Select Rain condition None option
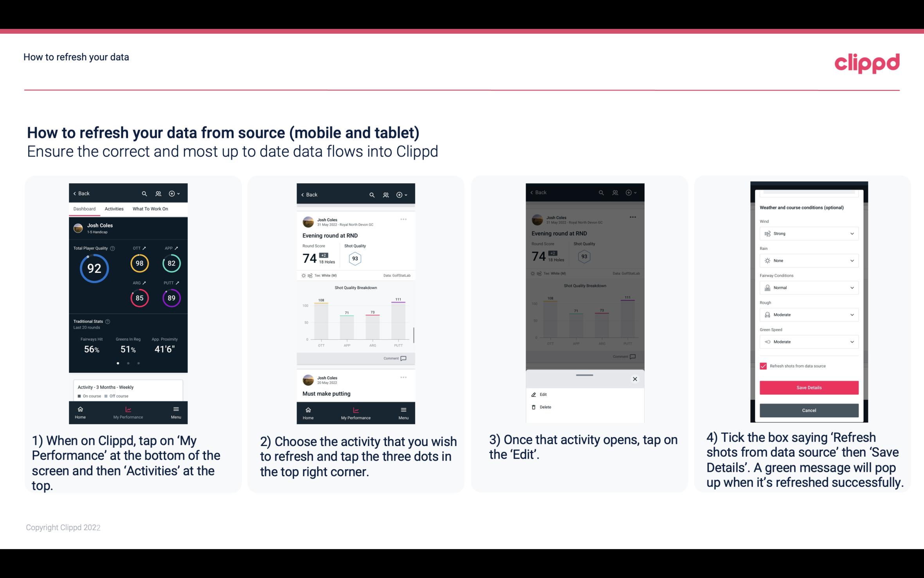The height and width of the screenshot is (578, 924). click(808, 260)
